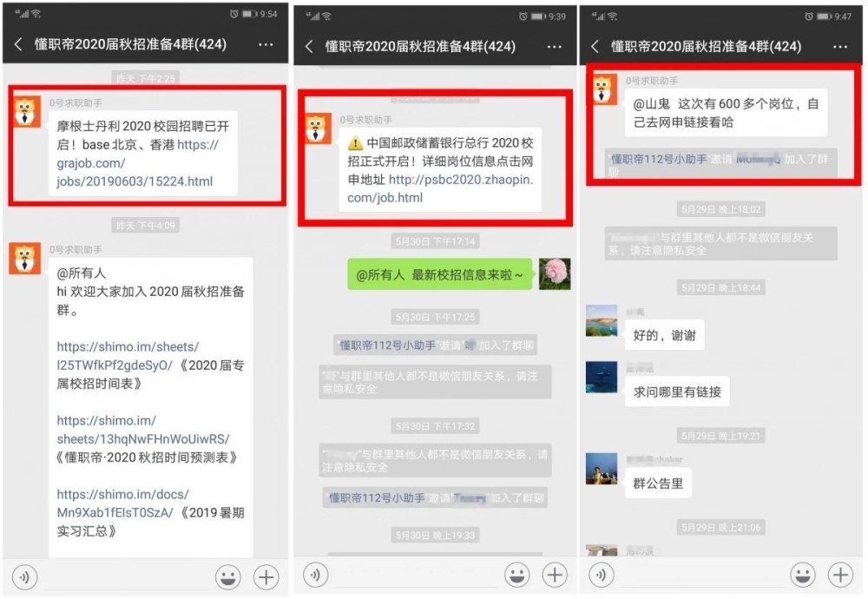Tap owl avatar beside Morgan Stanley message
The image size is (868, 599).
25,112
